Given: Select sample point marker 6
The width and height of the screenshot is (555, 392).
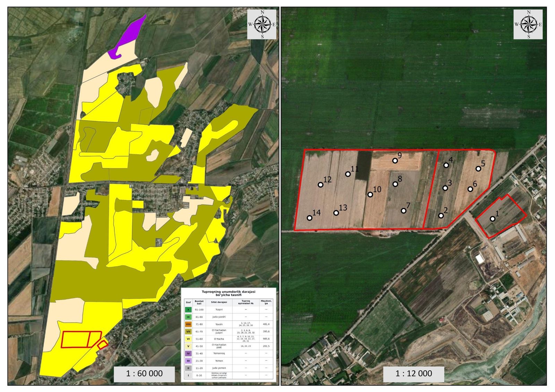Looking at the screenshot, I should click(x=470, y=189).
